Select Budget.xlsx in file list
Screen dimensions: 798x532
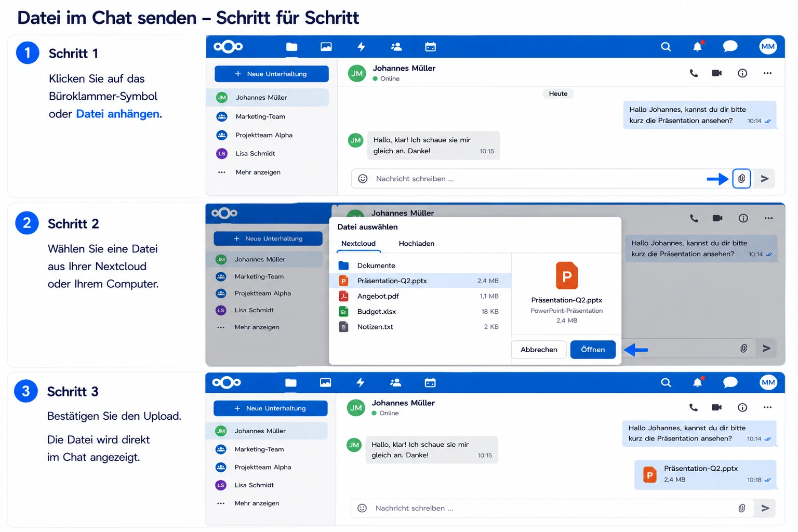tap(420, 312)
